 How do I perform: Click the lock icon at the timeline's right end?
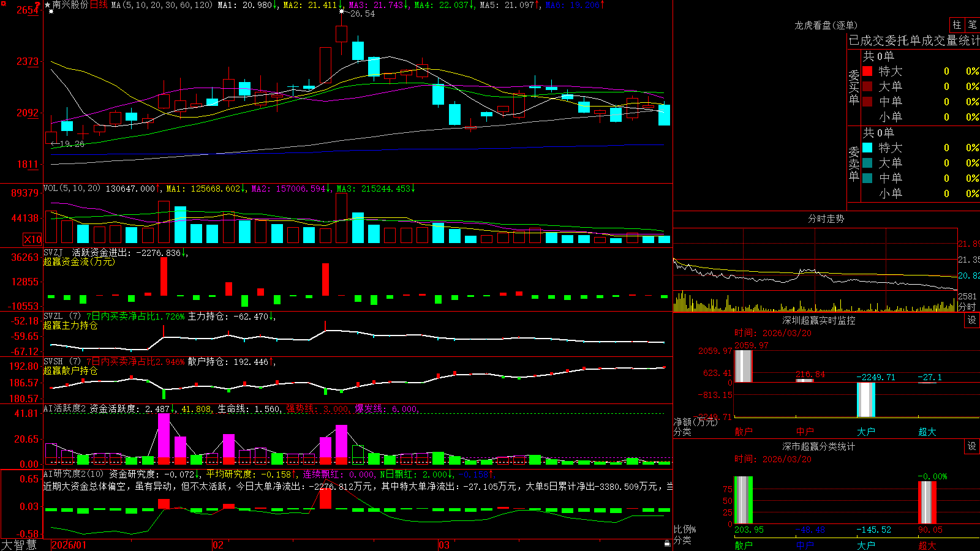[667, 544]
